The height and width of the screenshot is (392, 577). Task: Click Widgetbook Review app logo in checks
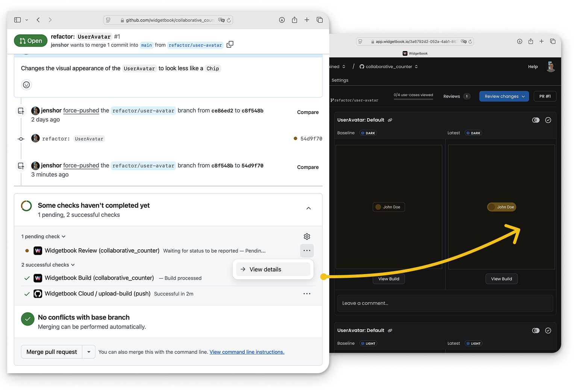38,250
